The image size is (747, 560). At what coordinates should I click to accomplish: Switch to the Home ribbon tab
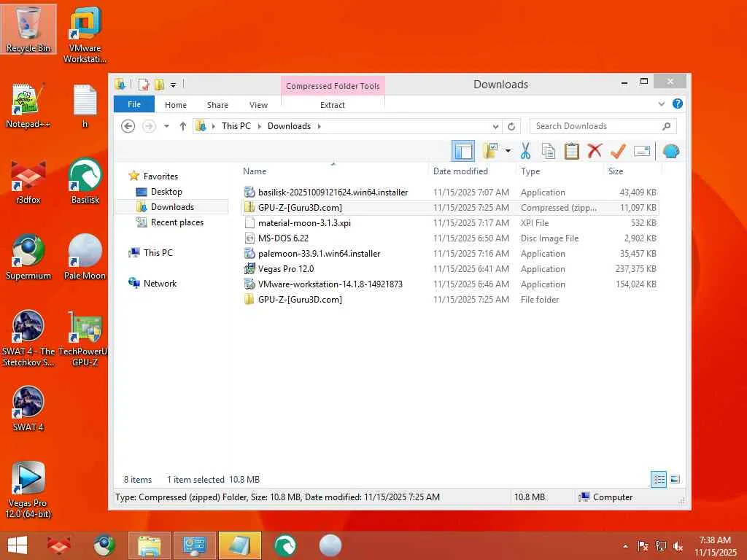point(175,105)
